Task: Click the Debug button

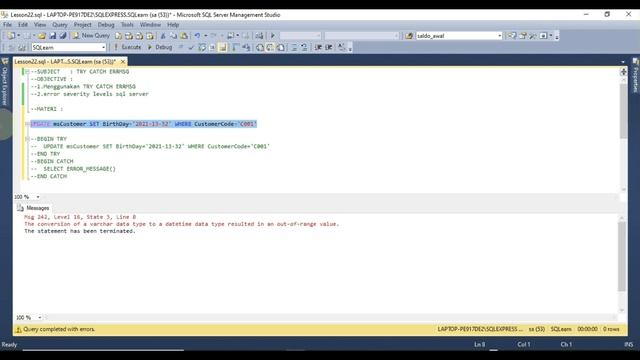Action: point(160,47)
